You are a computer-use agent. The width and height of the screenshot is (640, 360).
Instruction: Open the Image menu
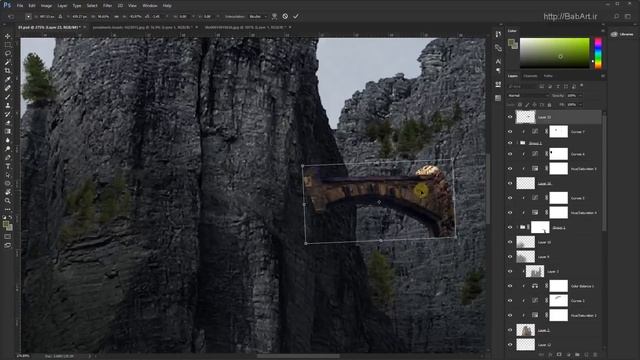(46, 6)
